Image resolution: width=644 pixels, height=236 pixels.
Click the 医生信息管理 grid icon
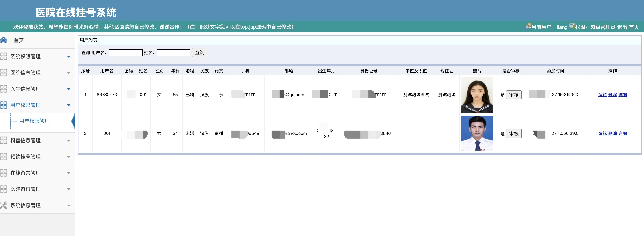point(4,89)
